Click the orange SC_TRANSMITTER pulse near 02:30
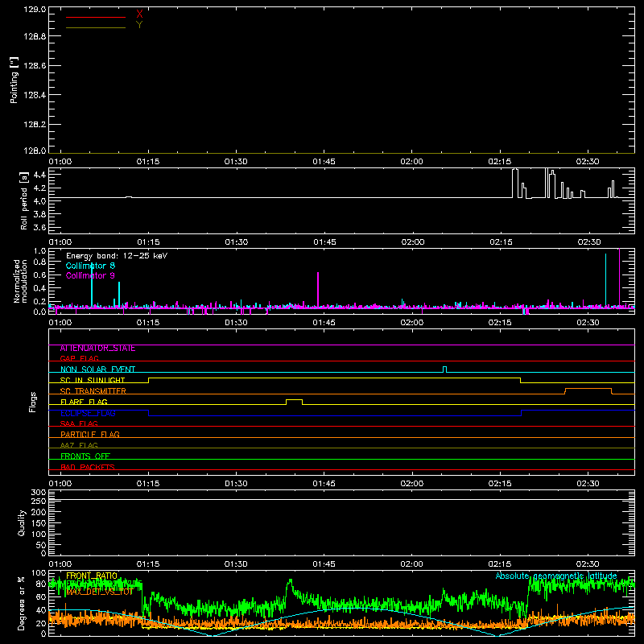The image size is (644, 644). [588, 391]
